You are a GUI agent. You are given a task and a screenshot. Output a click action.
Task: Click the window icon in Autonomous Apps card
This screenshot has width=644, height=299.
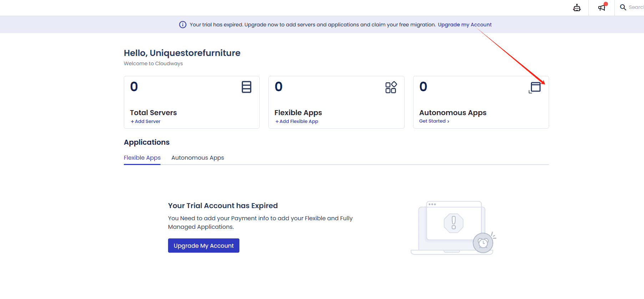pyautogui.click(x=535, y=87)
